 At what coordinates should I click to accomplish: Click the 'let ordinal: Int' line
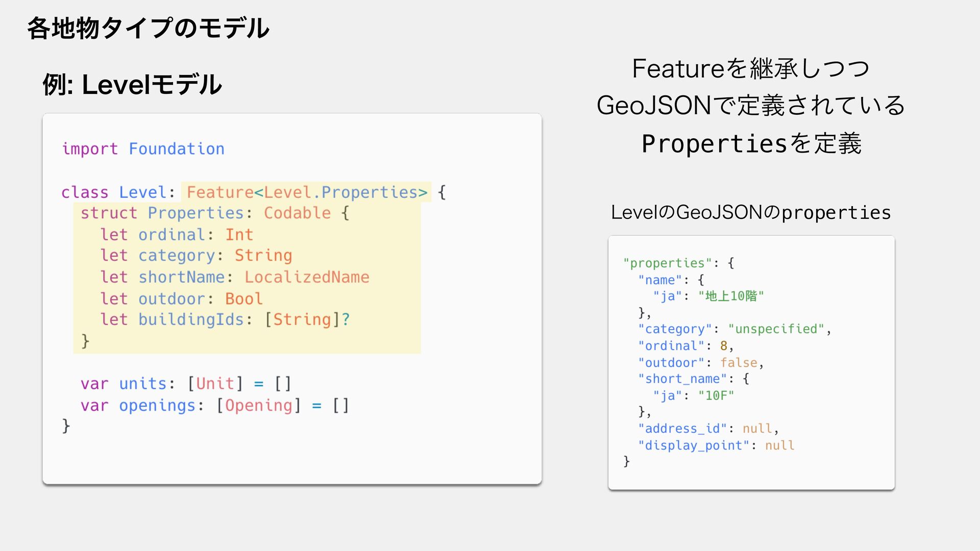pos(177,234)
